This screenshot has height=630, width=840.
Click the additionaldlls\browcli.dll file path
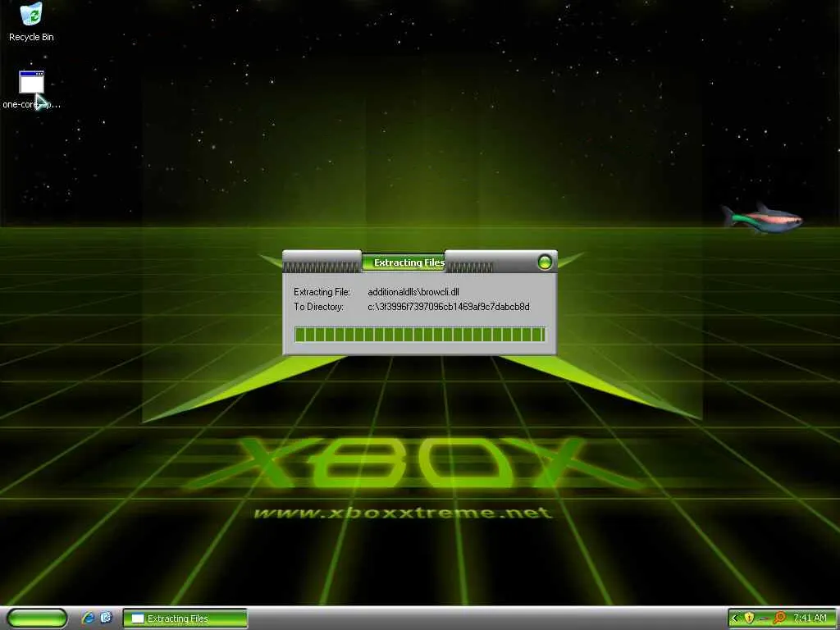pyautogui.click(x=413, y=292)
